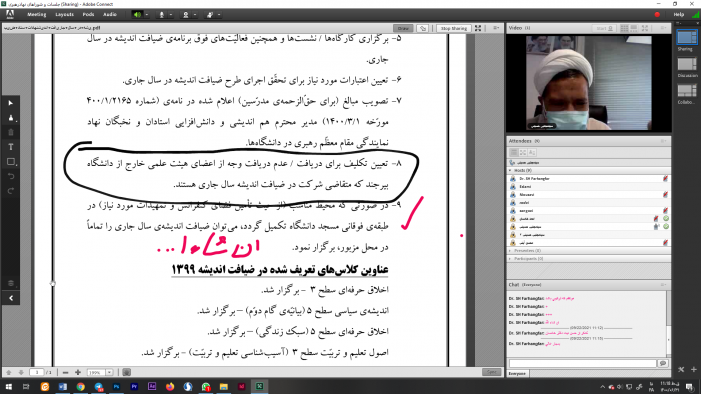
Task: Open the zoom percentage dropdown
Action: [109, 372]
